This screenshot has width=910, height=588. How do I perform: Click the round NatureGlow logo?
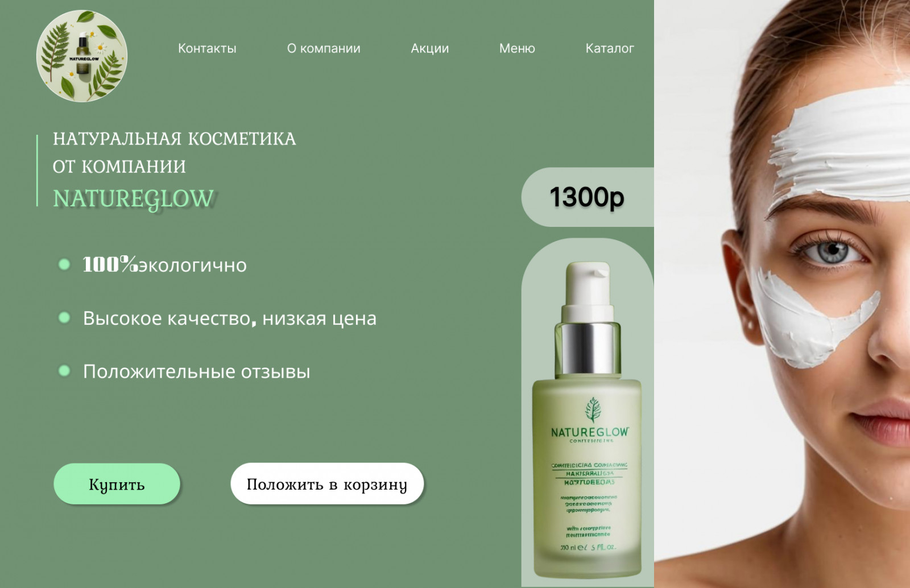point(82,56)
